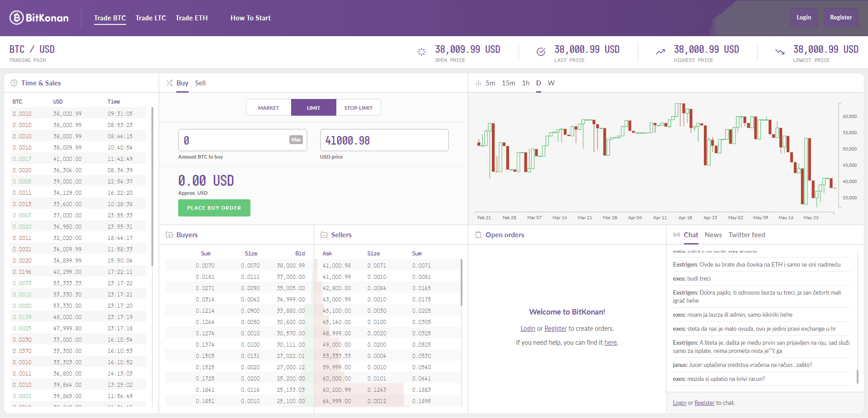868x418 pixels.
Task: Click the shuffle icon next to Buy
Action: tap(169, 83)
